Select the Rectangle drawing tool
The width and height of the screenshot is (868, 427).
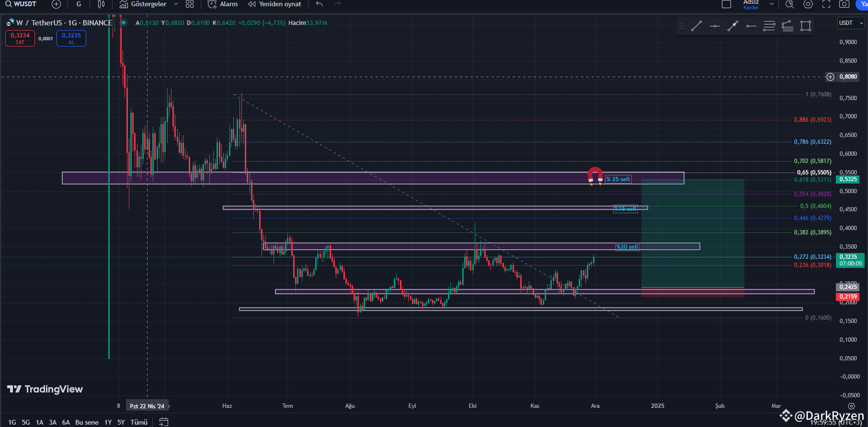(x=806, y=26)
